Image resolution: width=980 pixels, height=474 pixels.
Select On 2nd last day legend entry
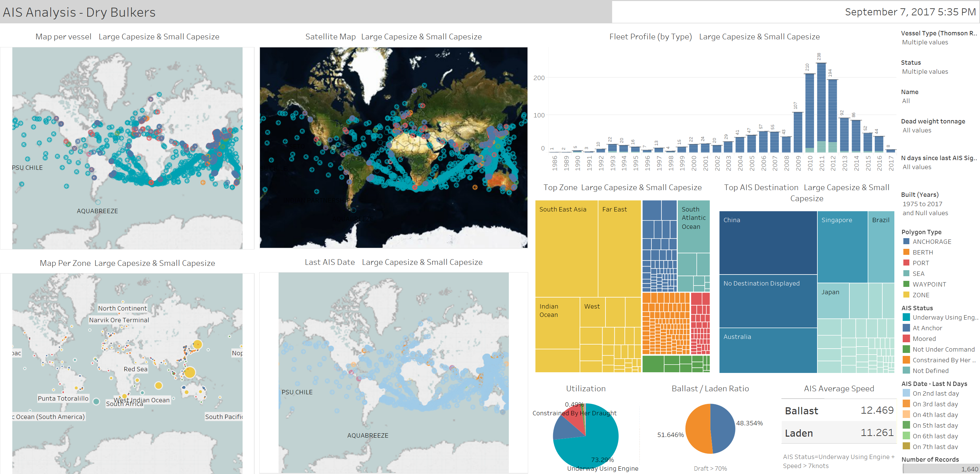pyautogui.click(x=931, y=394)
